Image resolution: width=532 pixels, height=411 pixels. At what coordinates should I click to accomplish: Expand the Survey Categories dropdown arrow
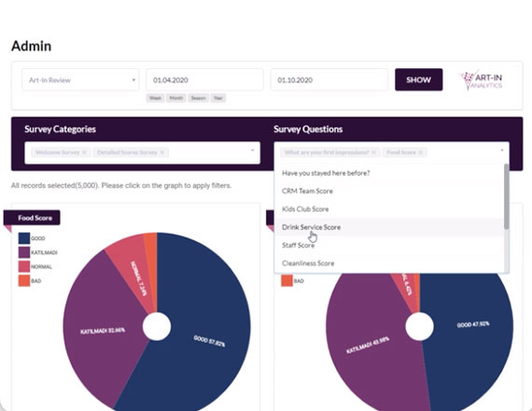[252, 150]
